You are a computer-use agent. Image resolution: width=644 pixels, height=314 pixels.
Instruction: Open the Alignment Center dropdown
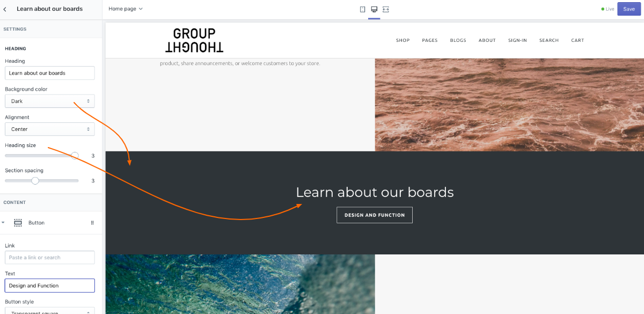[50, 129]
